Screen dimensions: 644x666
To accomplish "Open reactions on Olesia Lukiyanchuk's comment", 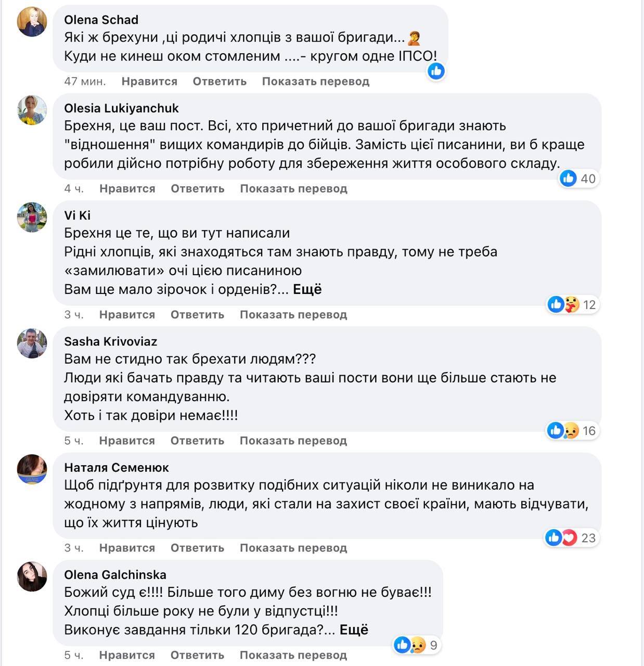I will [x=577, y=178].
